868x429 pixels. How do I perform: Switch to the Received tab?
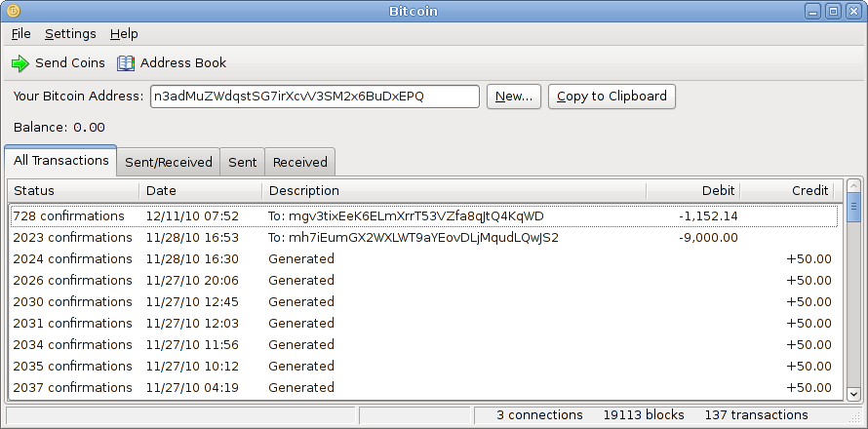[300, 162]
